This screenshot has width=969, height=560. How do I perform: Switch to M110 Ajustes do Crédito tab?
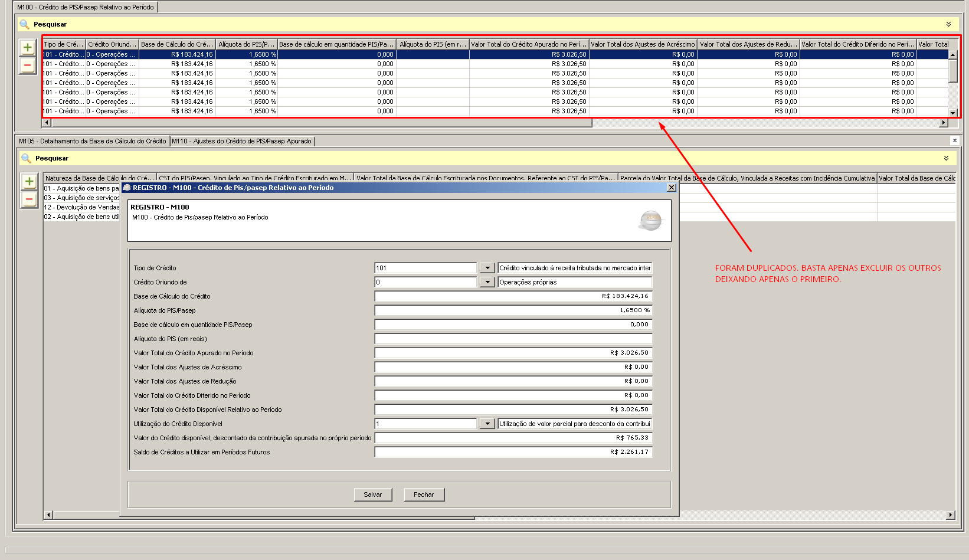(241, 141)
